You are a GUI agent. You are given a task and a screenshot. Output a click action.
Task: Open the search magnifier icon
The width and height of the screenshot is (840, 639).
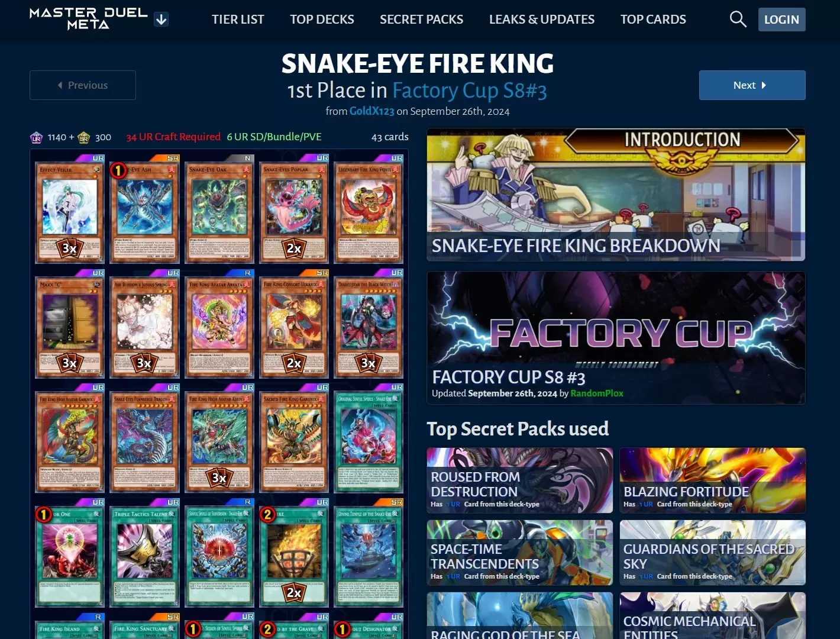(x=738, y=19)
